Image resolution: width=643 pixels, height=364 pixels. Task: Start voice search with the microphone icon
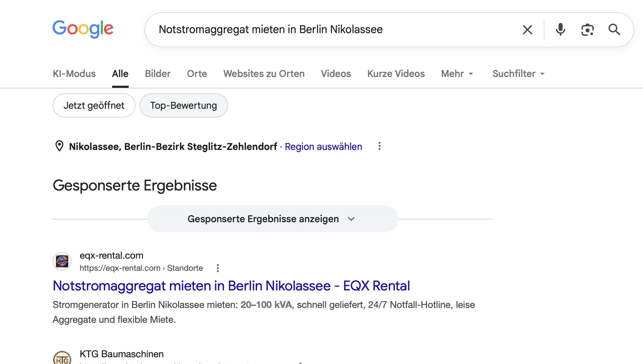[560, 29]
